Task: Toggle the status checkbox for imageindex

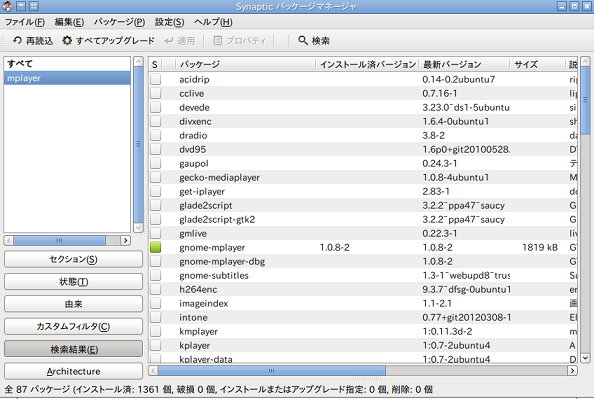Action: click(x=155, y=304)
